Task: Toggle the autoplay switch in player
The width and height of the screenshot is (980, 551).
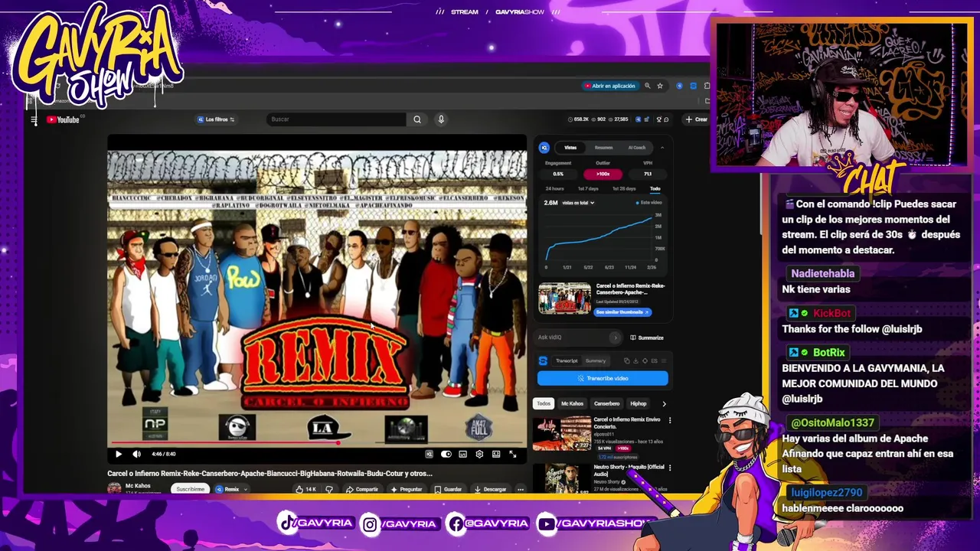Action: (446, 454)
